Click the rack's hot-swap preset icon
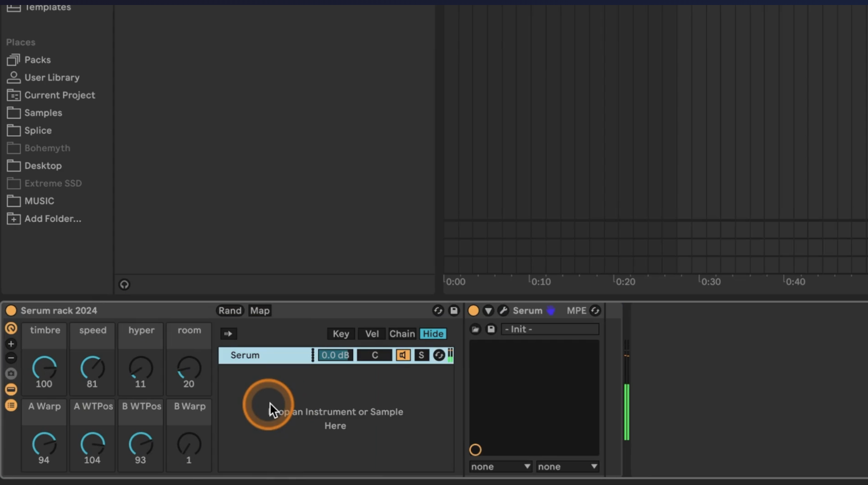This screenshot has height=485, width=868. pyautogui.click(x=438, y=310)
